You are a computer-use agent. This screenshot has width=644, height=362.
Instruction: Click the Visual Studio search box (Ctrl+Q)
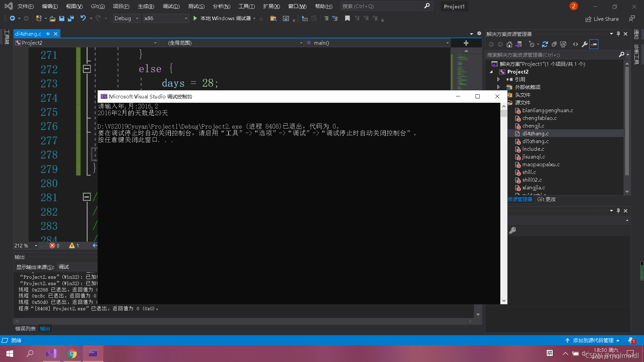[x=386, y=6]
